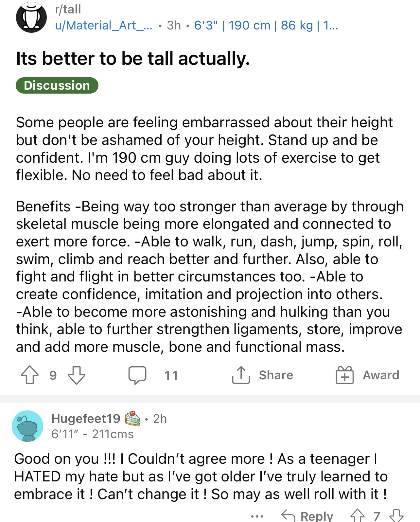The width and height of the screenshot is (420, 522).
Task: Tap the post author's height flair text
Action: point(266,25)
